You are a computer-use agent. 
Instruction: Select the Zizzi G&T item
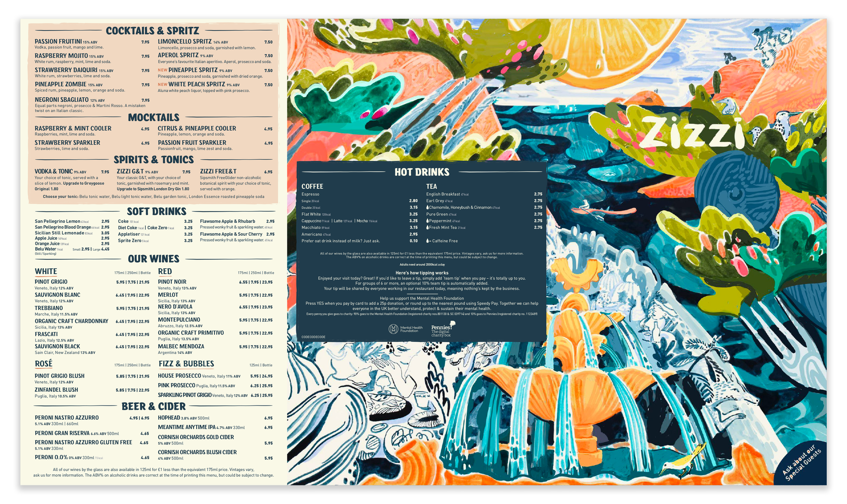130,171
